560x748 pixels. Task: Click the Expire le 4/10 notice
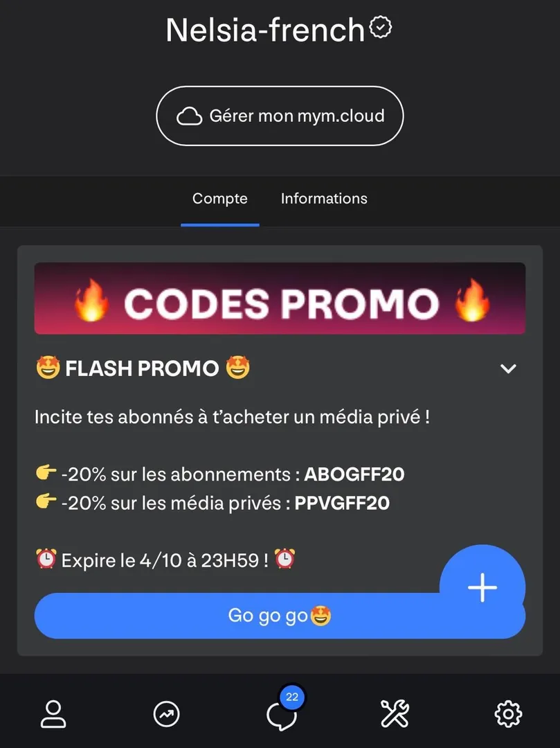pyautogui.click(x=165, y=560)
